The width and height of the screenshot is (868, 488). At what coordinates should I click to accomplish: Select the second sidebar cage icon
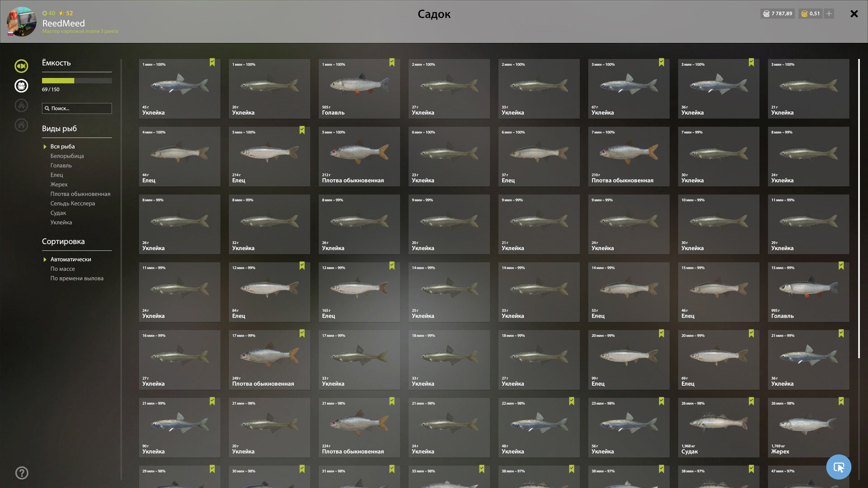tap(21, 86)
